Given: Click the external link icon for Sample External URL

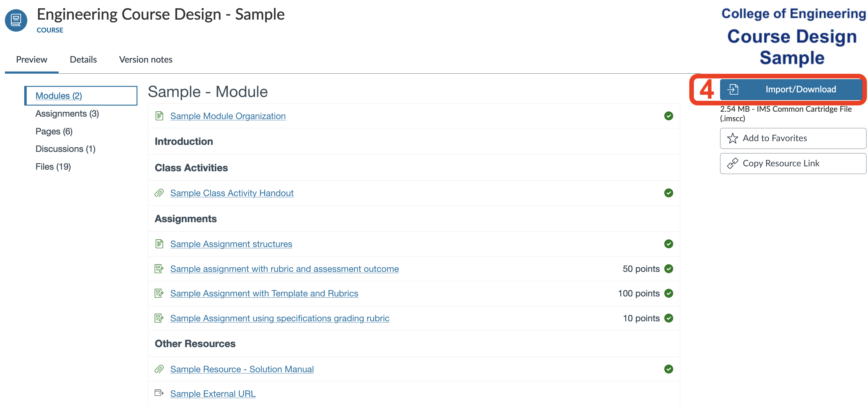Looking at the screenshot, I should pos(159,393).
